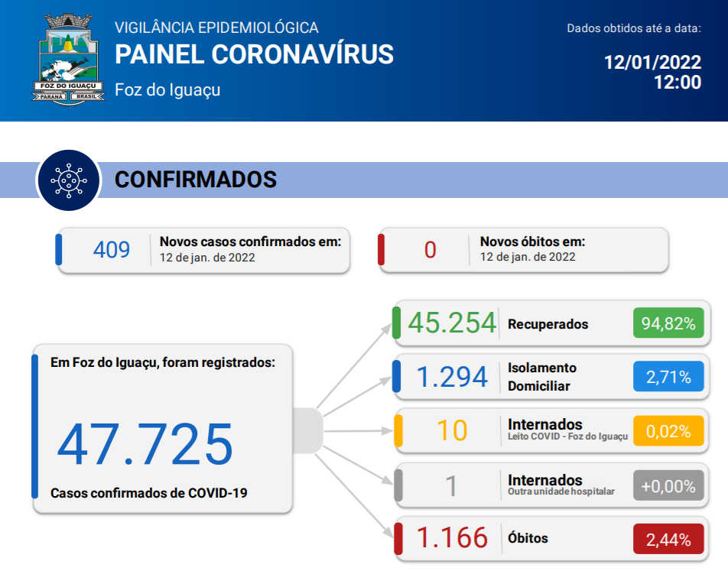Click the Foz do Iguaçu subtitle in header
The image size is (728, 571).
pos(167,89)
